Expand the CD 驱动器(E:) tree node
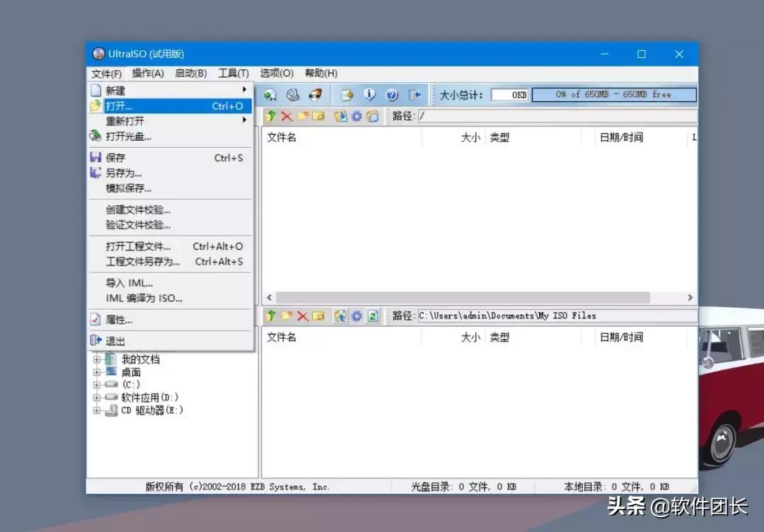The height and width of the screenshot is (532, 764). pos(97,410)
